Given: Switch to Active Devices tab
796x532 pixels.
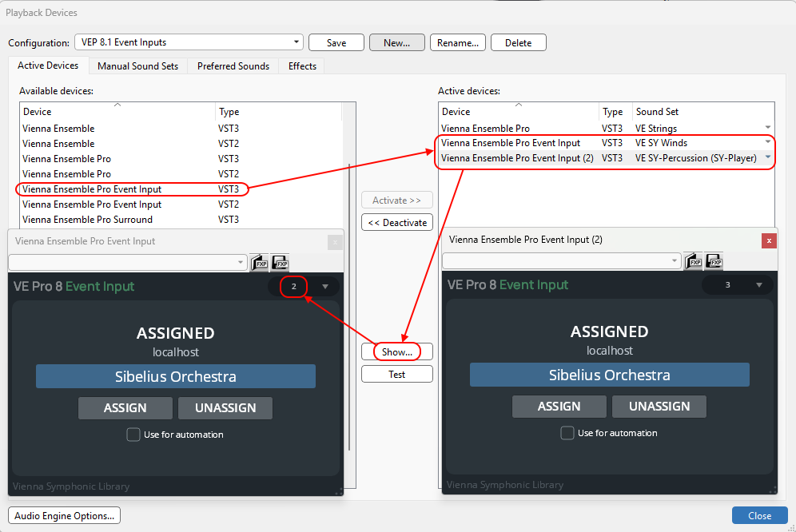Looking at the screenshot, I should click(x=48, y=66).
